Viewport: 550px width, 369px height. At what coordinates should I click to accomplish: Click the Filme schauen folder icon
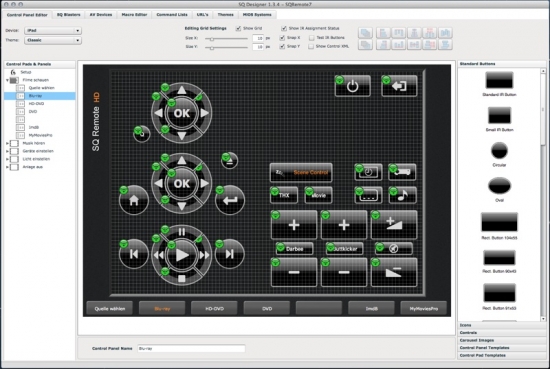[14, 80]
